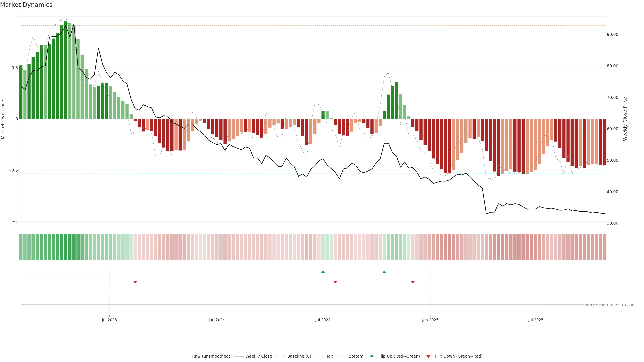Click the Bottom legend item

pyautogui.click(x=356, y=356)
